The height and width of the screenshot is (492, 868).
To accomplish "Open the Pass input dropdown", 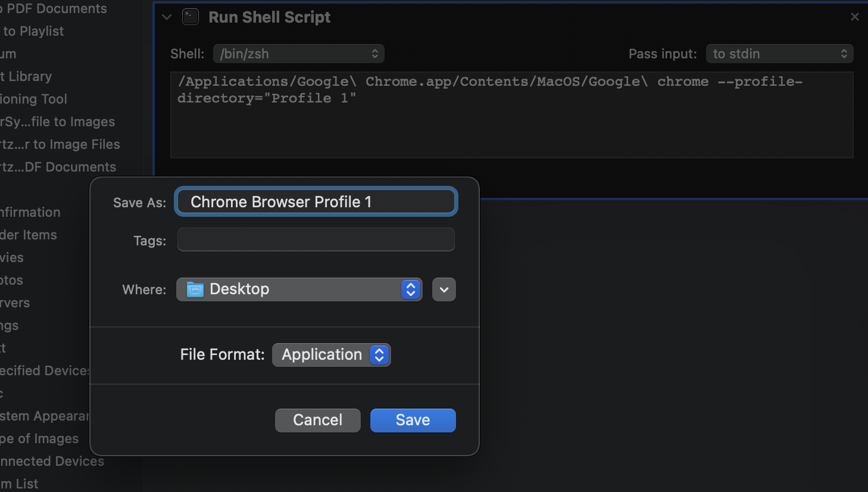I will click(x=779, y=54).
